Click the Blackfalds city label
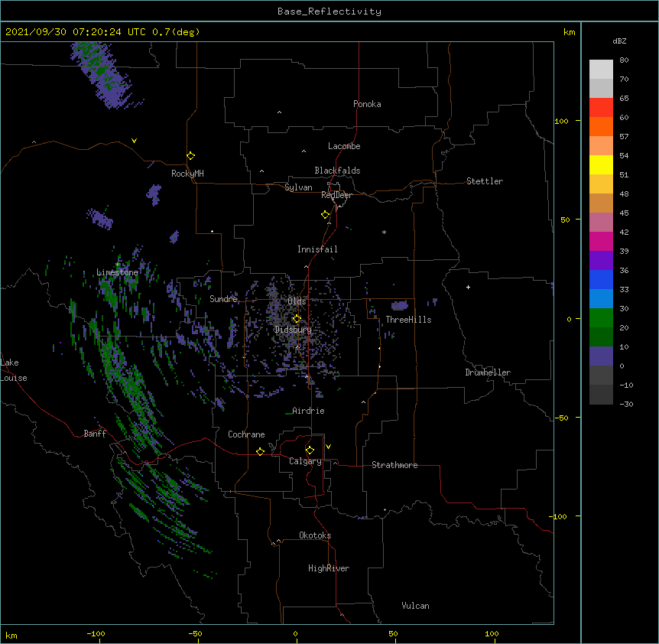The image size is (659, 644). click(x=337, y=171)
